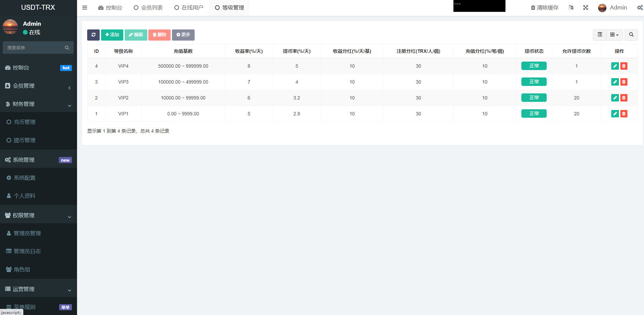The height and width of the screenshot is (315, 644).
Task: Click the delete trash icon on VIP1 row
Action: pyautogui.click(x=623, y=114)
